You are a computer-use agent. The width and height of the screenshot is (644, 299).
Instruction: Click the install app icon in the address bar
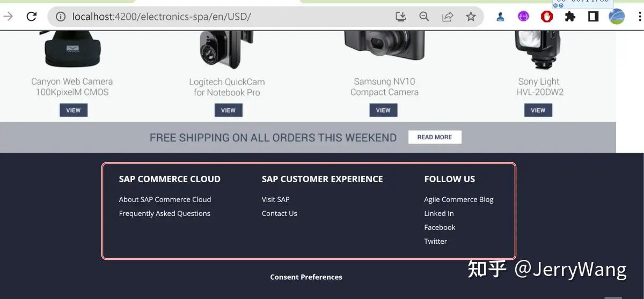point(401,17)
